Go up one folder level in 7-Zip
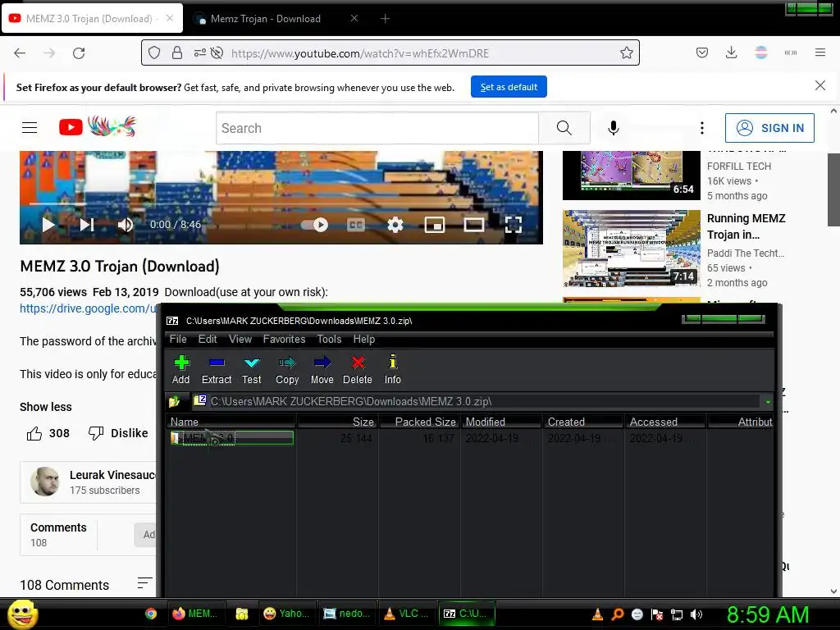Screen dimensions: 840x630 coord(174,401)
